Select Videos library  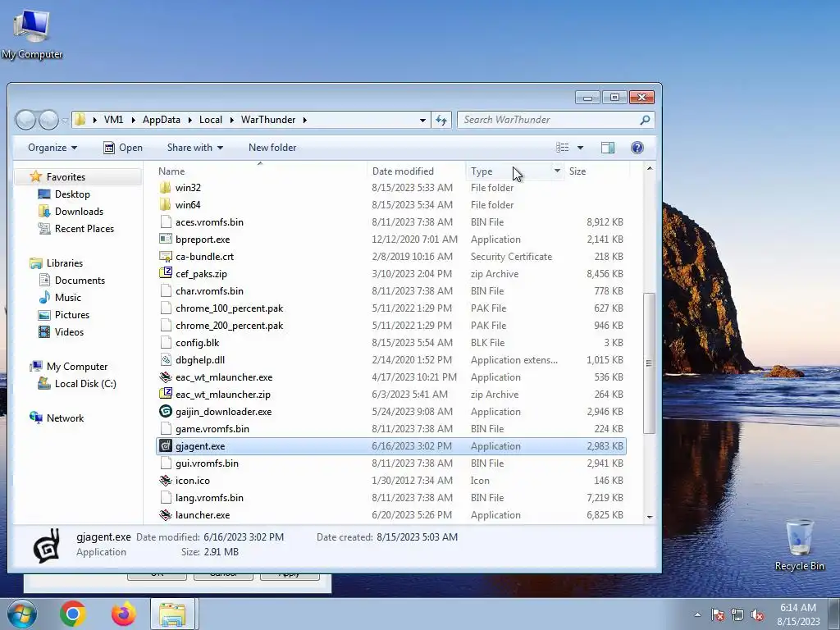click(x=69, y=331)
